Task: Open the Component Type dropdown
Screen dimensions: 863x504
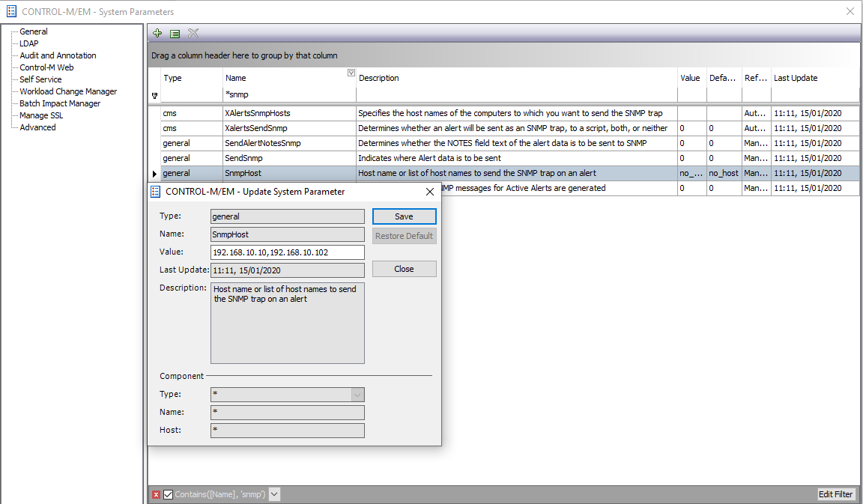Action: click(358, 395)
